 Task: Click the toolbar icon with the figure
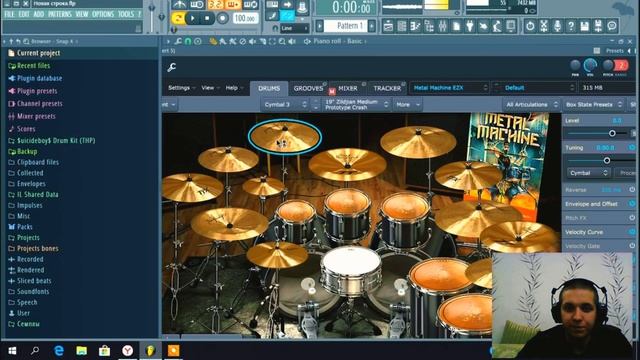coord(497,27)
